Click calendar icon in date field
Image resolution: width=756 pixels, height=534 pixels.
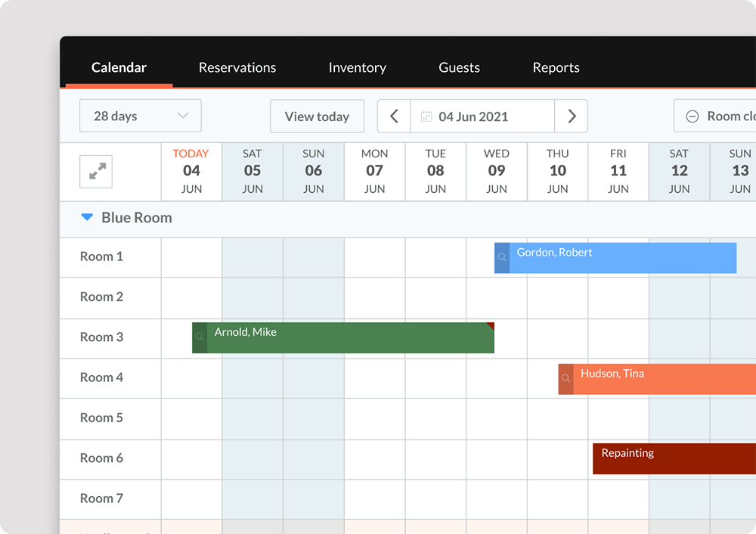click(426, 116)
